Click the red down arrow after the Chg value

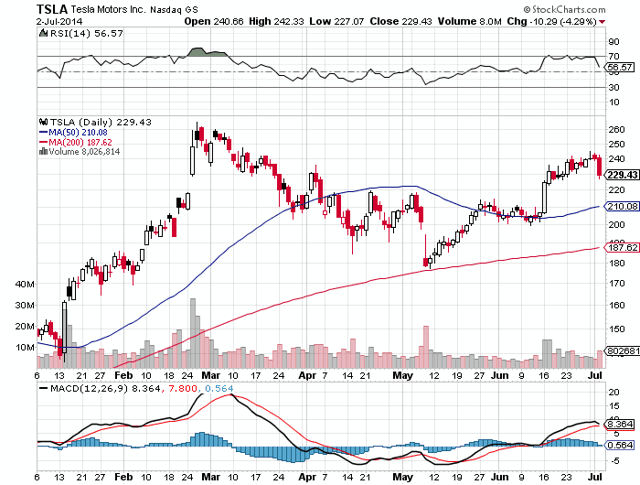pos(602,22)
